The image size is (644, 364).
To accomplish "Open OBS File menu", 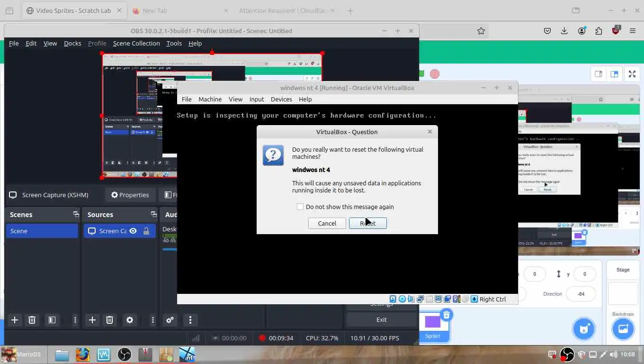I will 14,43.
